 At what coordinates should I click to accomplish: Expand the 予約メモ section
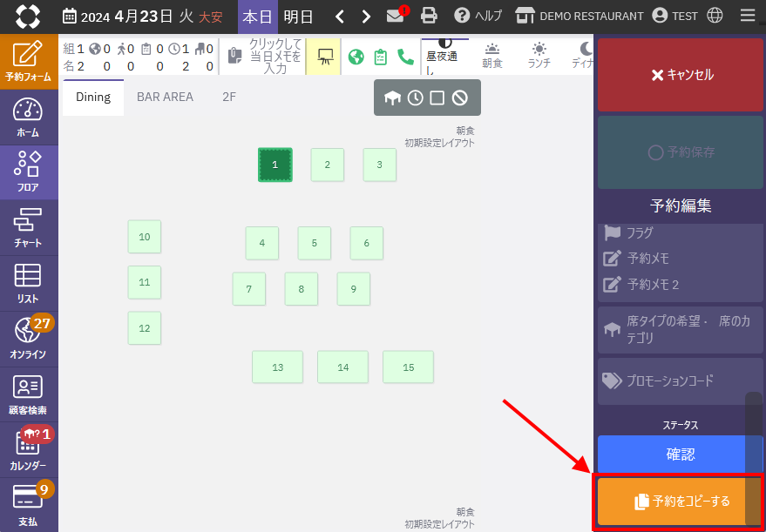[648, 259]
